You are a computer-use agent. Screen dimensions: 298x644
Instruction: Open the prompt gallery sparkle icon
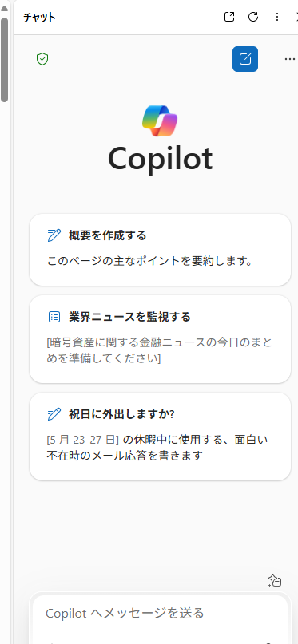point(275,580)
